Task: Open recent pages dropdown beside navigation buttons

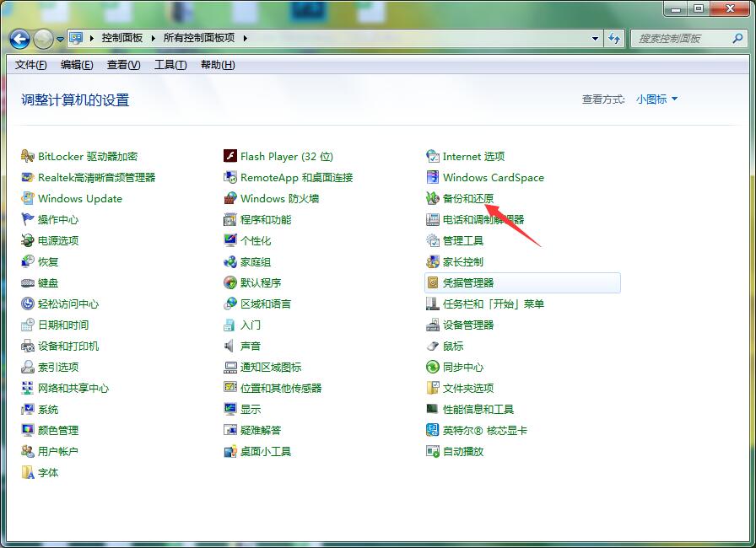Action: click(60, 40)
